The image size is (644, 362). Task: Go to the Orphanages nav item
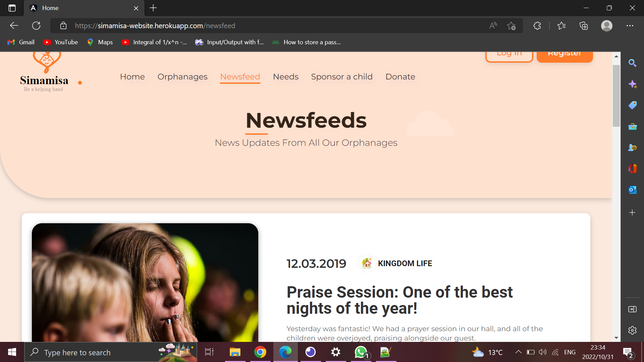point(182,77)
